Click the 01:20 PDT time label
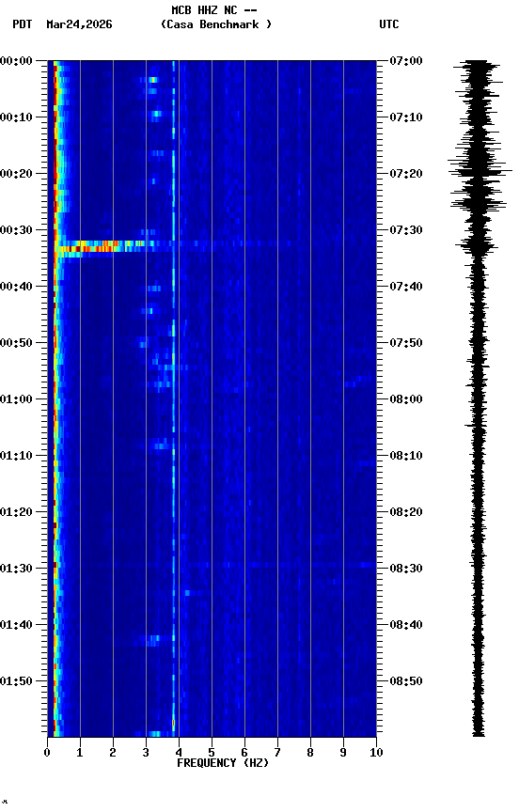Viewport: 519px width, 812px height. point(16,512)
